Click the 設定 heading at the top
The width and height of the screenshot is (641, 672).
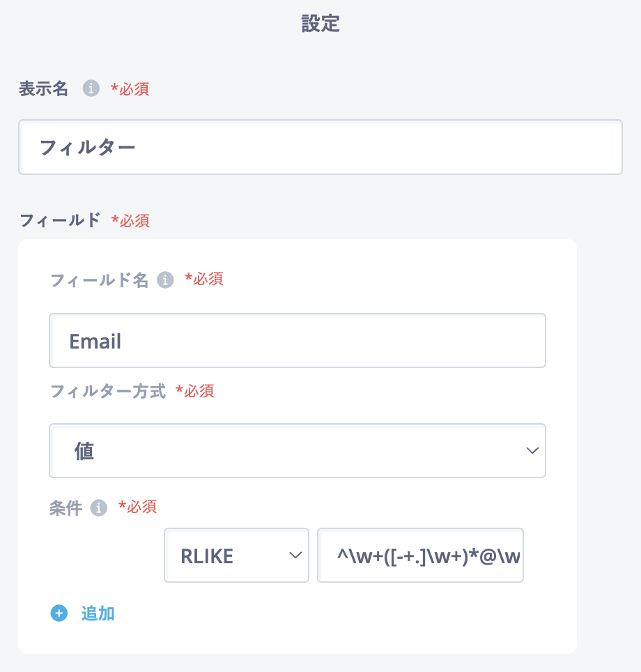(x=320, y=24)
